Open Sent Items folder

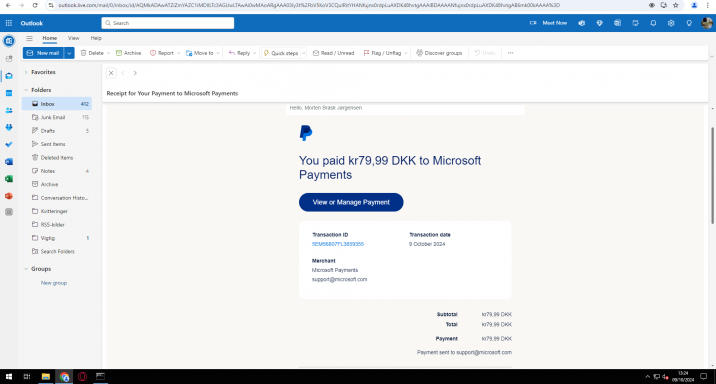click(x=57, y=144)
